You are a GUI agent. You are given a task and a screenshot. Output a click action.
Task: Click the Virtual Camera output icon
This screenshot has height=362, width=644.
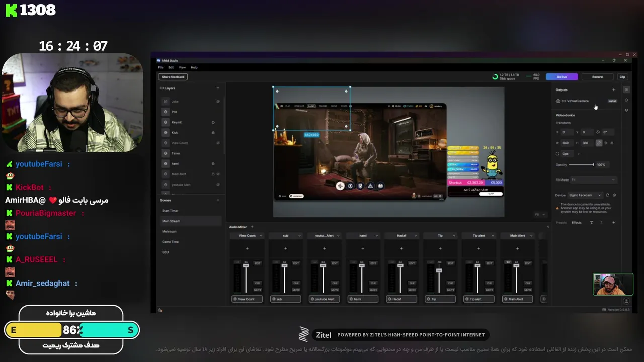coord(558,101)
